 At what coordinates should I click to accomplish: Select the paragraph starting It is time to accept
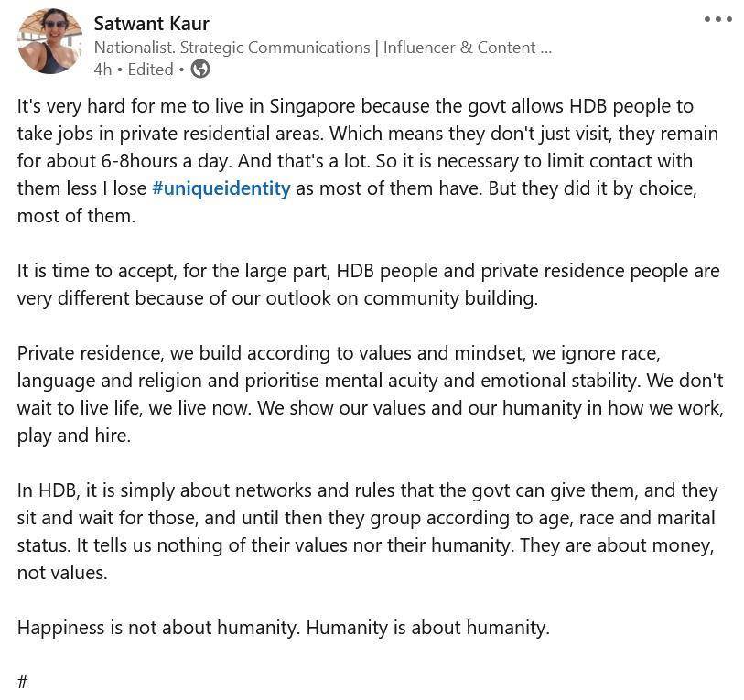368,285
